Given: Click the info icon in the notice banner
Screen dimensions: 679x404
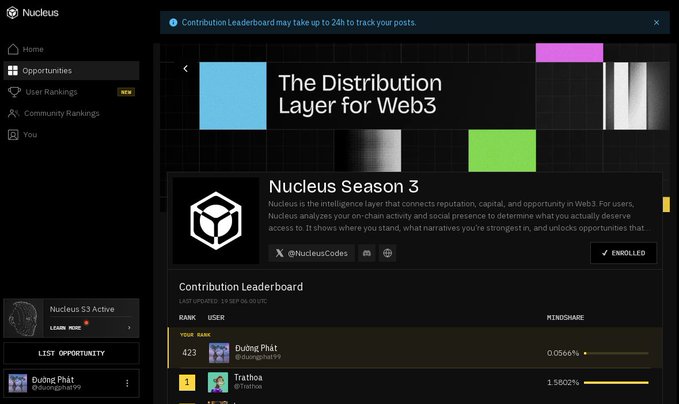Looking at the screenshot, I should pyautogui.click(x=173, y=23).
